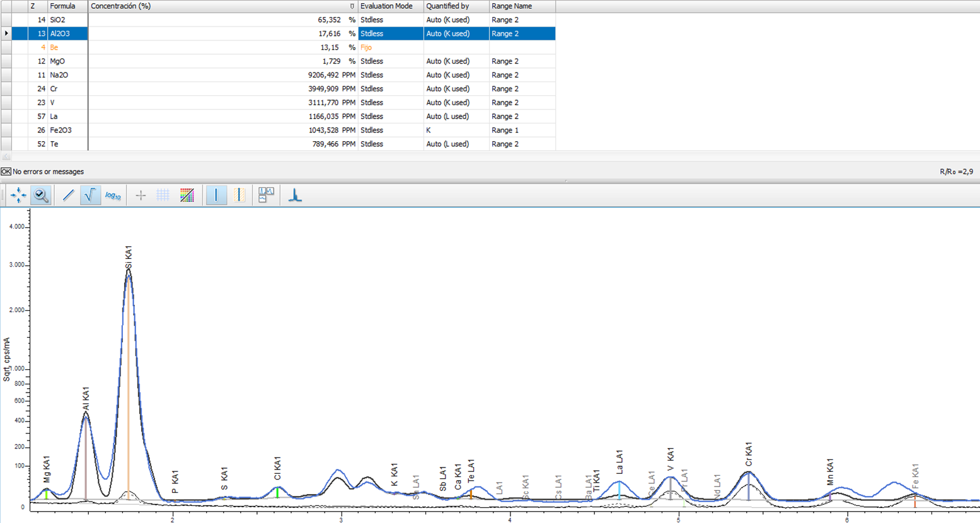Viewport: 980px width, 523px height.
Task: Click the Mn KA1 peak label
Action: 830,472
